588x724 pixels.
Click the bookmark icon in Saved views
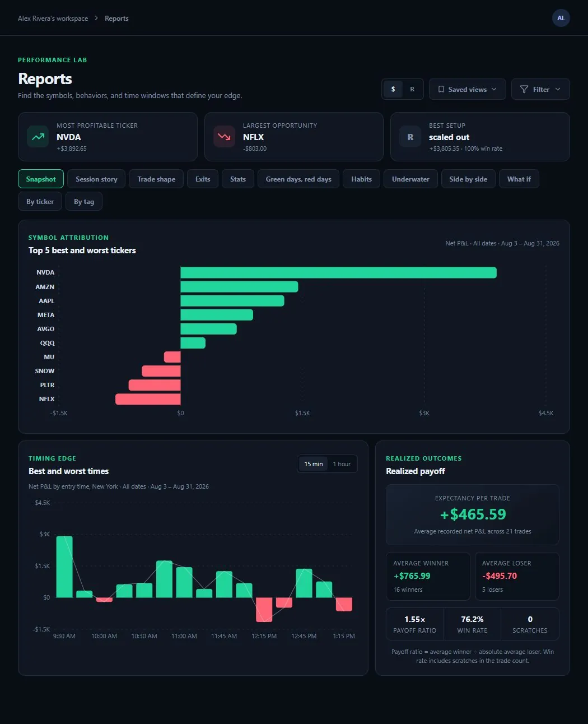(441, 89)
